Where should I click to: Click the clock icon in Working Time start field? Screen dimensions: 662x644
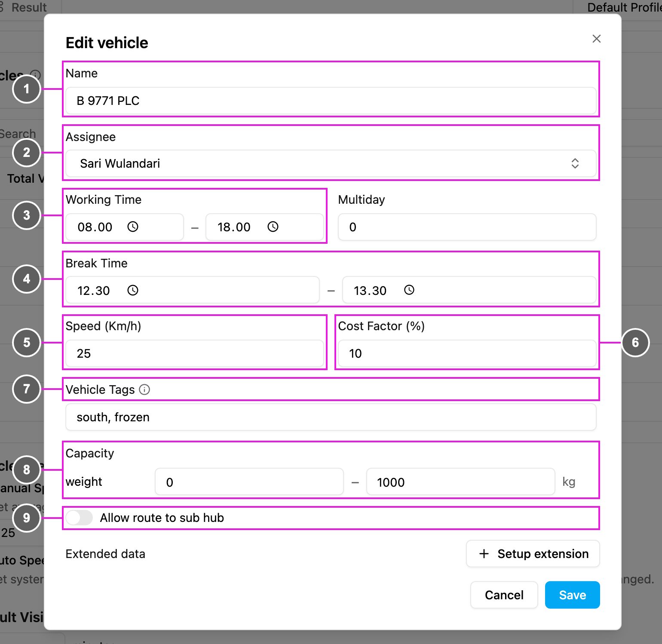(x=133, y=227)
